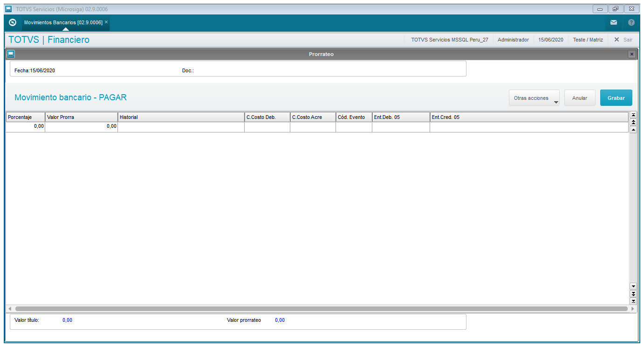Jump to first row with top scroll arrow

(x=633, y=115)
